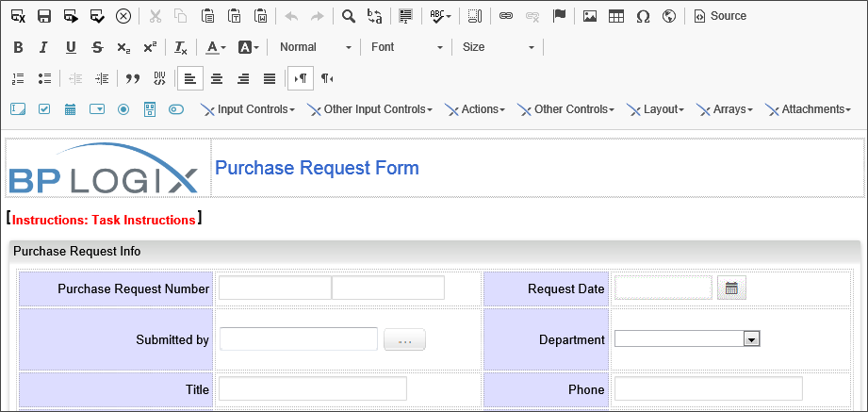
Task: Toggle Italic text style
Action: click(43, 47)
